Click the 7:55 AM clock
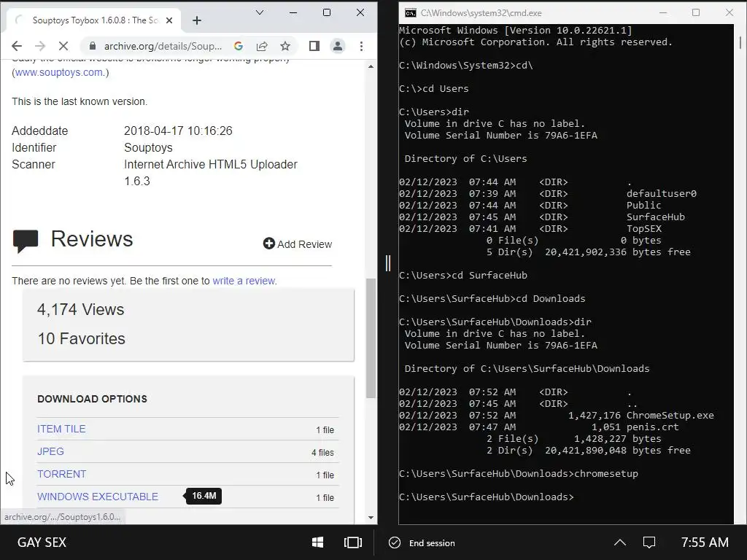The width and height of the screenshot is (747, 560). [705, 542]
